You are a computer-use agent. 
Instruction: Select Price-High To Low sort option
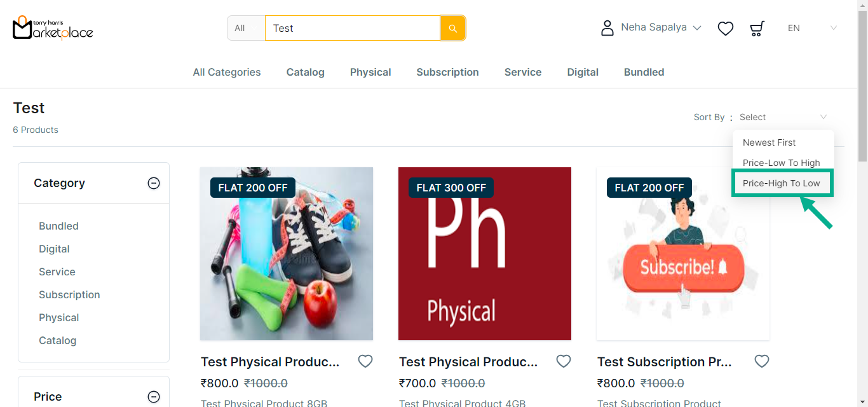tap(782, 183)
